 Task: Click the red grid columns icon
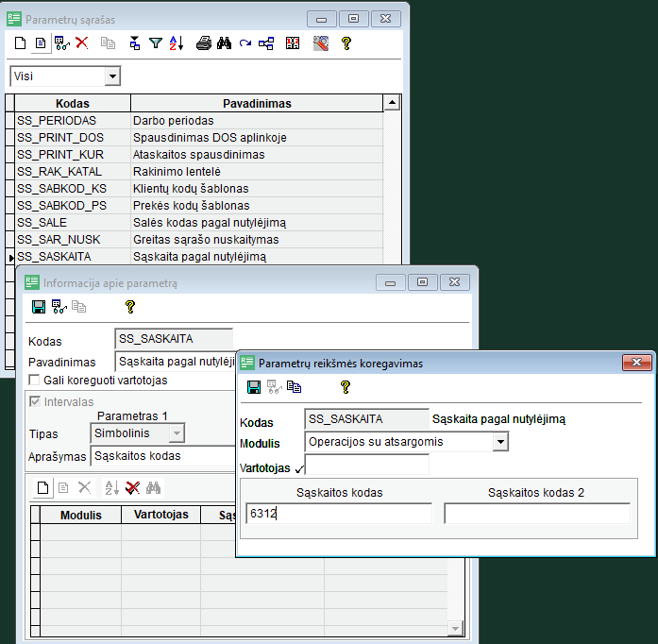(x=293, y=42)
